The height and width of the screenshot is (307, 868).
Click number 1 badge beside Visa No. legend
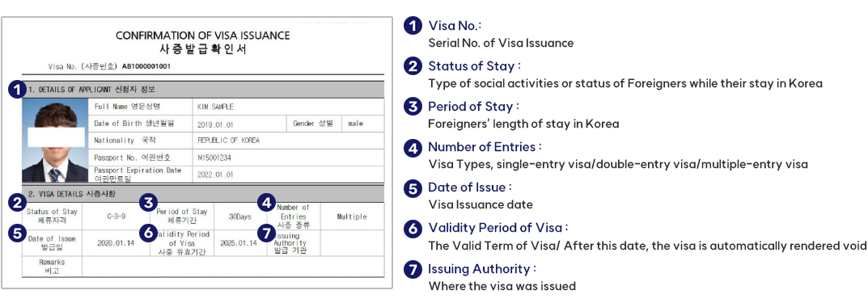point(413,26)
